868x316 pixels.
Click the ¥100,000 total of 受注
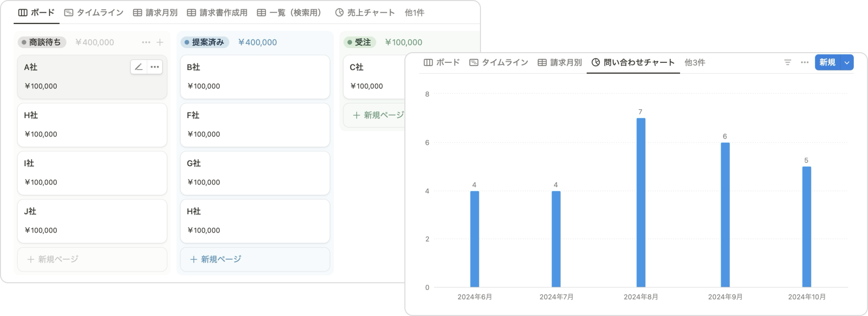click(x=403, y=42)
